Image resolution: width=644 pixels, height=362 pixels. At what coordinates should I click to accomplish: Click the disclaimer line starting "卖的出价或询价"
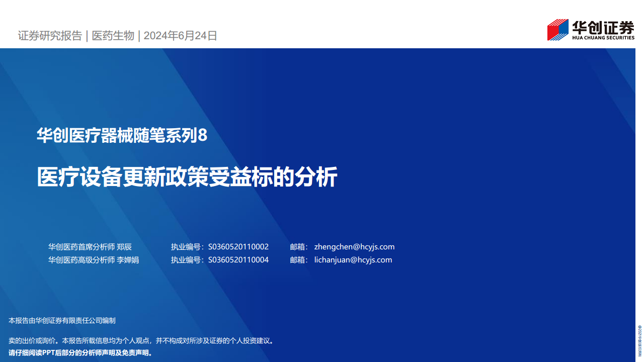tap(141, 341)
